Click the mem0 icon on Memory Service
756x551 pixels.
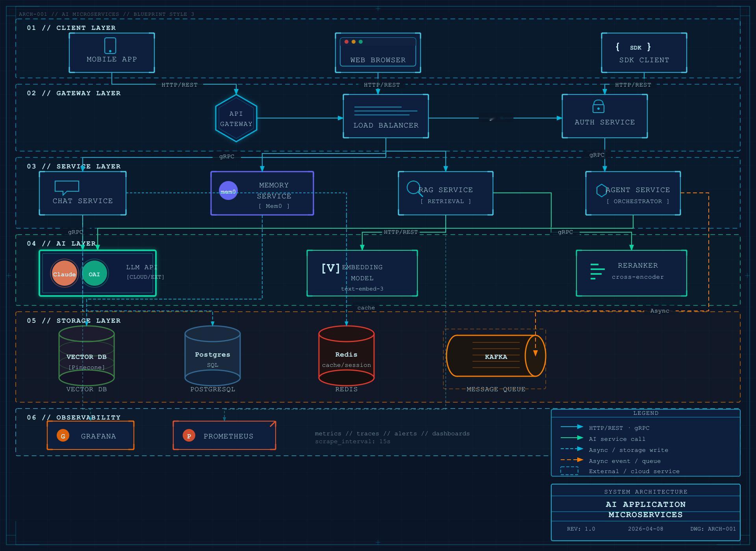click(228, 190)
